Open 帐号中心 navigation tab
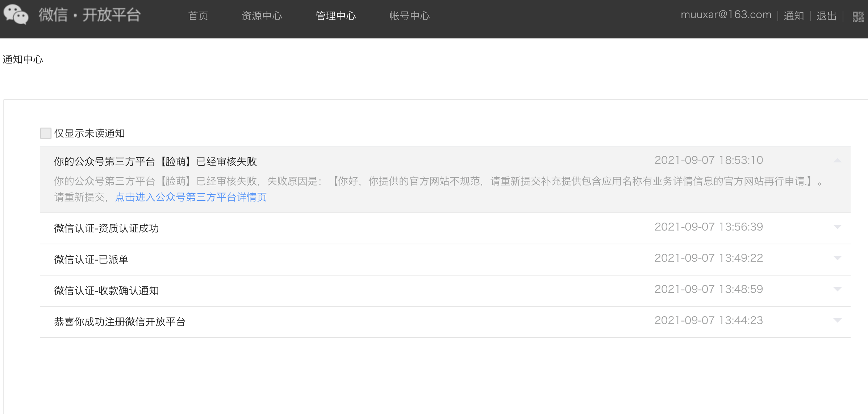The width and height of the screenshot is (868, 414). coord(409,16)
